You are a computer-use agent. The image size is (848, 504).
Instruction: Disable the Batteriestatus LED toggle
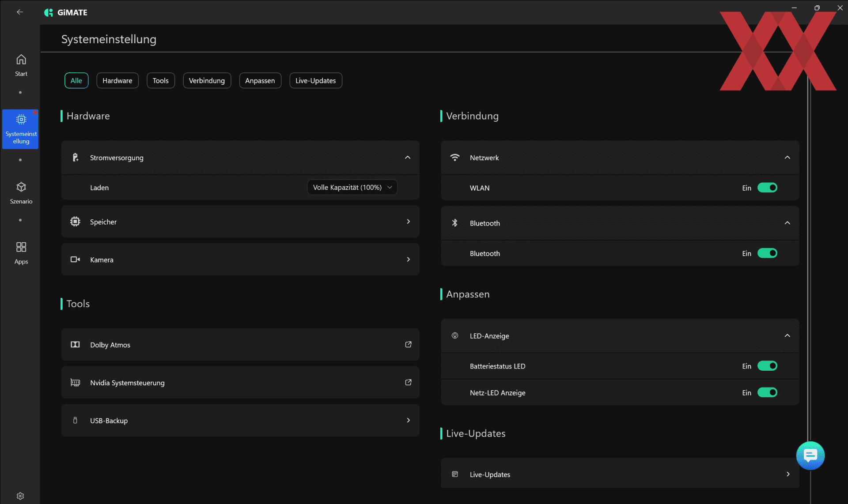tap(768, 366)
